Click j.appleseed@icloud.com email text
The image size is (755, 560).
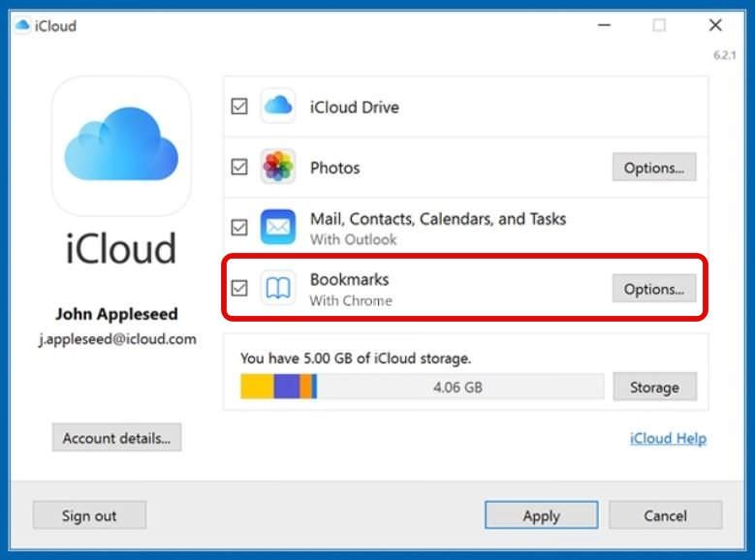[x=118, y=339]
